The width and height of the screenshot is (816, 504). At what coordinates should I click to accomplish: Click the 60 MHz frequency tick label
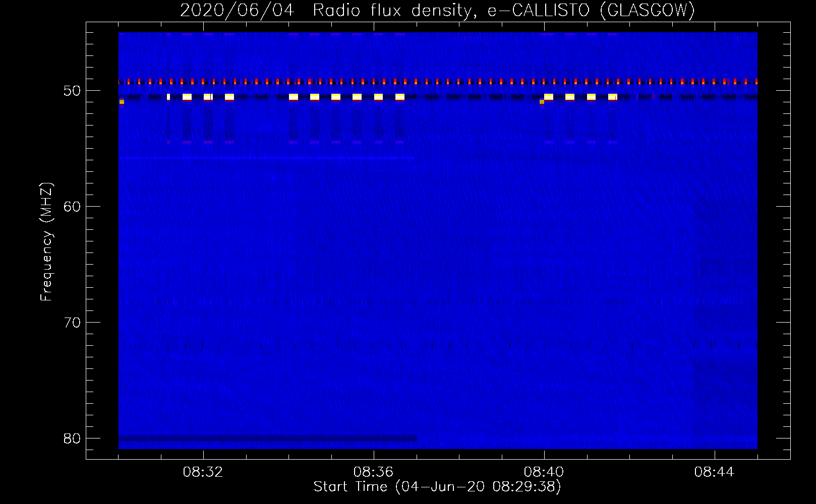[x=73, y=207]
